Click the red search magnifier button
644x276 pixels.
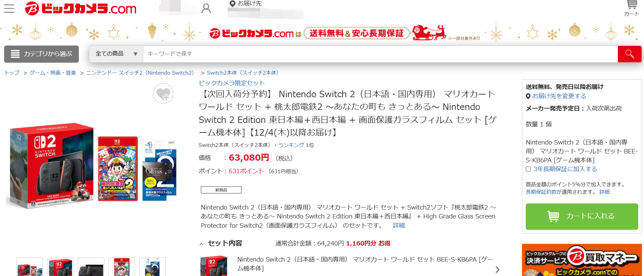(x=629, y=54)
